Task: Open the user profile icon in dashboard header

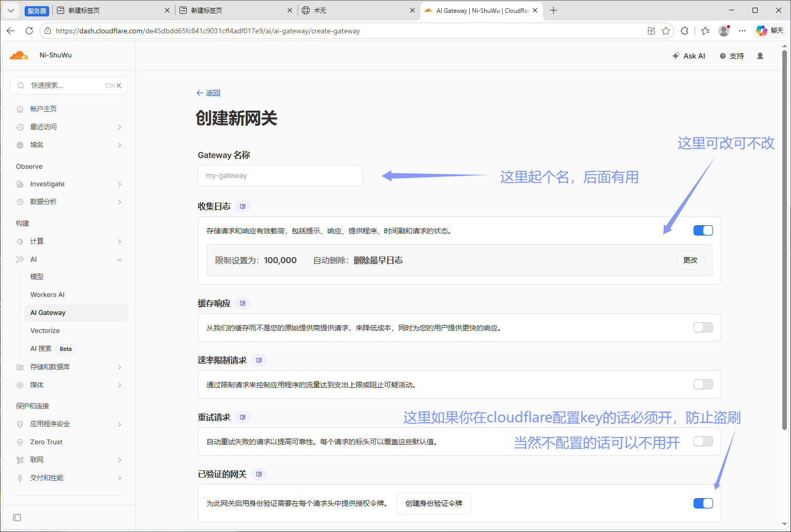Action: pyautogui.click(x=760, y=56)
